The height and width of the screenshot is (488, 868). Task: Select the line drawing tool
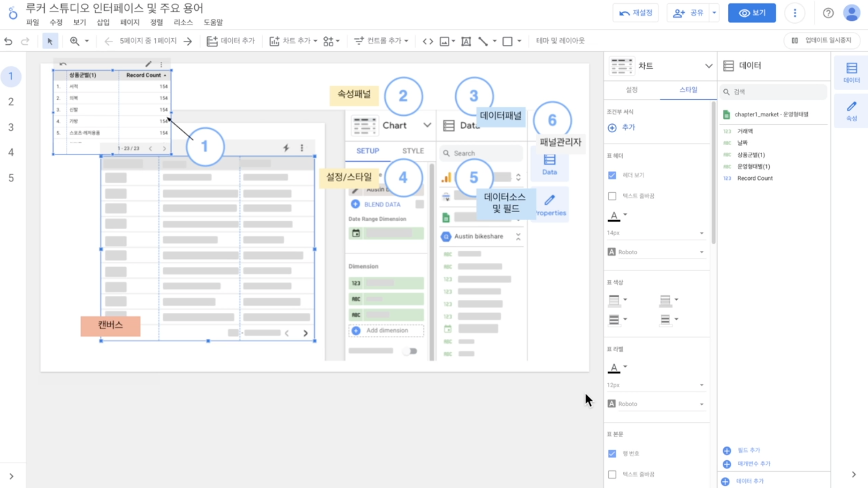point(483,41)
